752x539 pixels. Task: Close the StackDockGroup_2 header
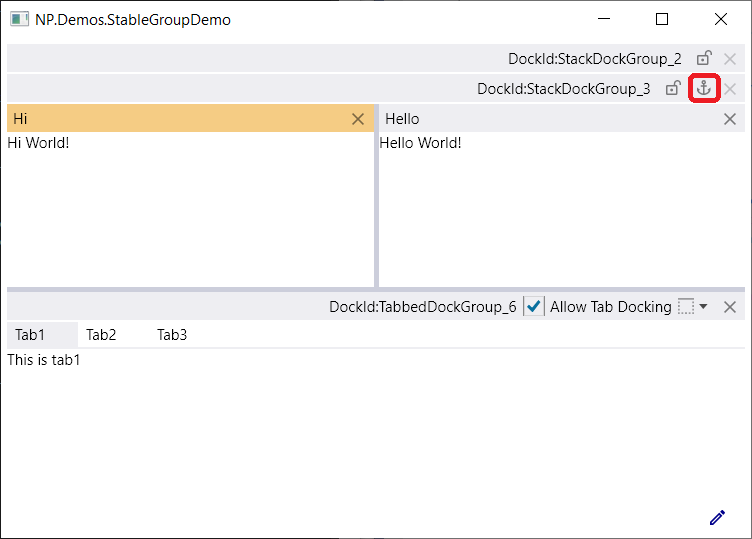(x=730, y=59)
